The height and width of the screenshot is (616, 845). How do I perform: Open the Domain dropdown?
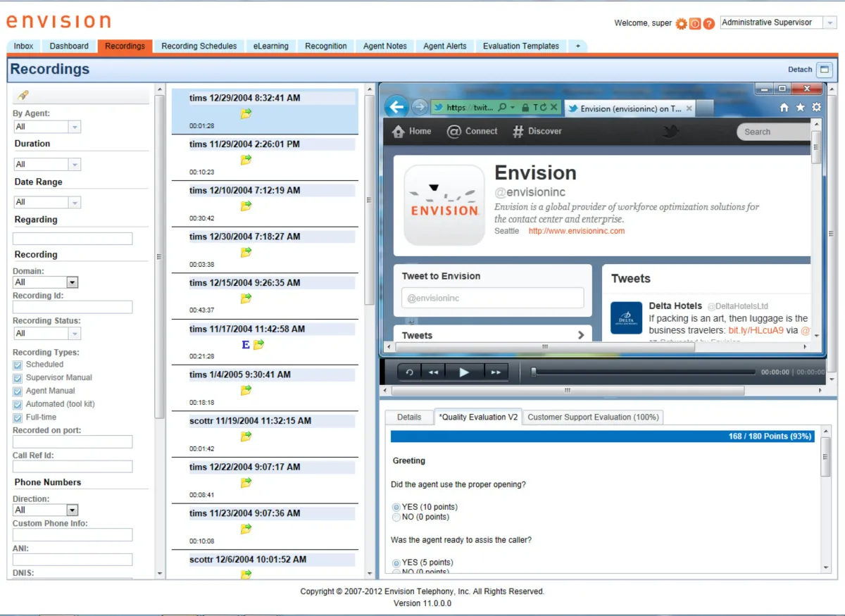coord(72,282)
